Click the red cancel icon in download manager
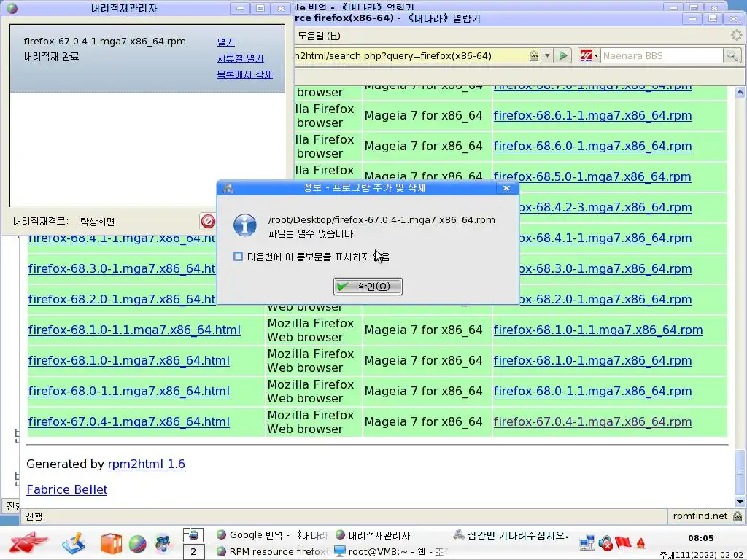 point(208,222)
